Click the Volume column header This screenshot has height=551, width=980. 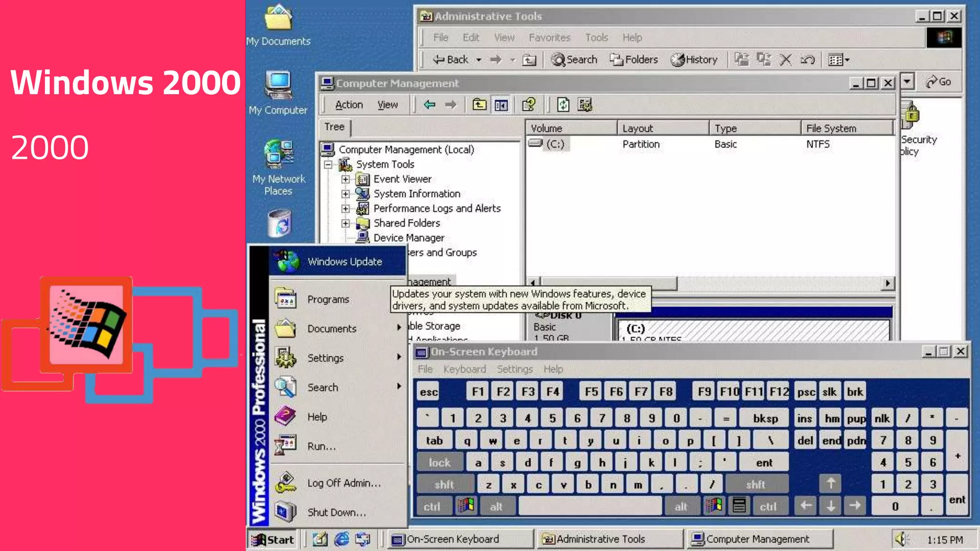572,128
